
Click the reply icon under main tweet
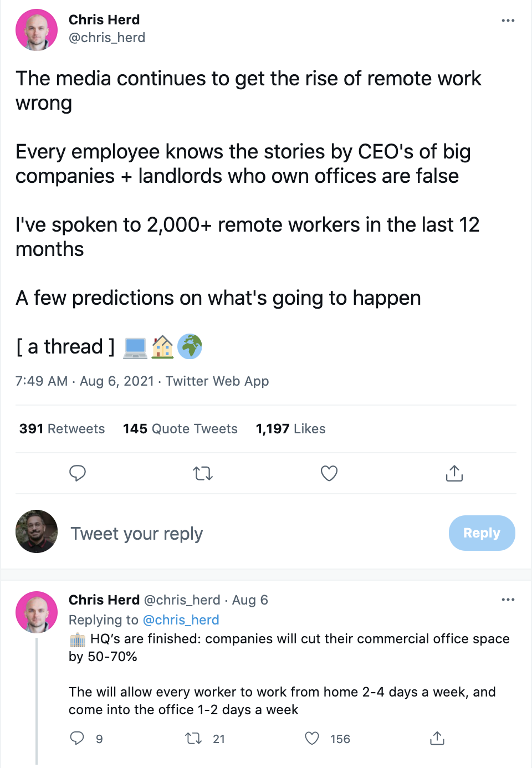[x=78, y=473]
